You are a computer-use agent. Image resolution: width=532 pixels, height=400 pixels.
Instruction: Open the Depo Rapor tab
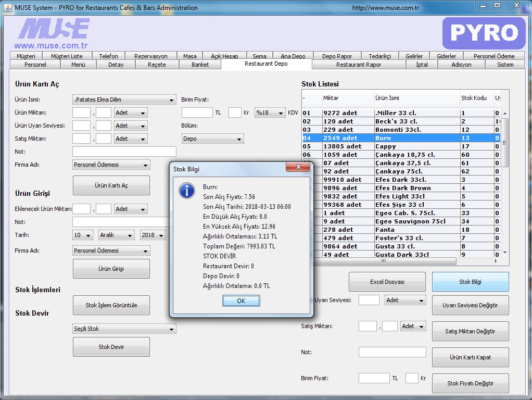tap(337, 56)
